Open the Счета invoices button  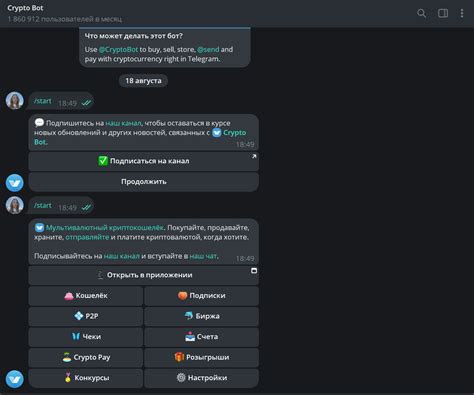[x=201, y=337]
